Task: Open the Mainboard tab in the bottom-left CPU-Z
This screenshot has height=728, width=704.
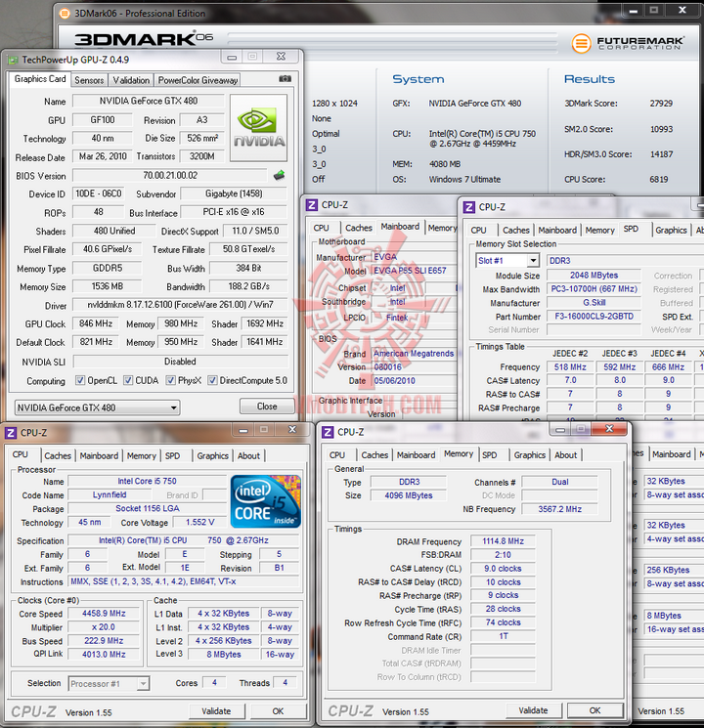Action: click(x=99, y=456)
